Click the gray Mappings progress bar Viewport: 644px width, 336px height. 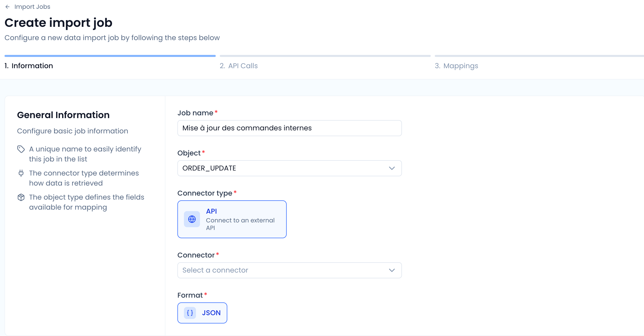click(x=539, y=56)
